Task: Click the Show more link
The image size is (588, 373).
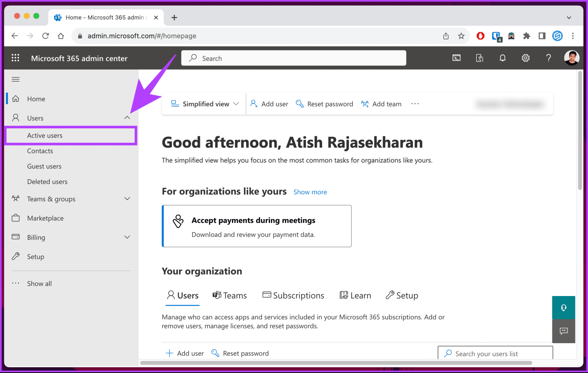Action: [310, 192]
